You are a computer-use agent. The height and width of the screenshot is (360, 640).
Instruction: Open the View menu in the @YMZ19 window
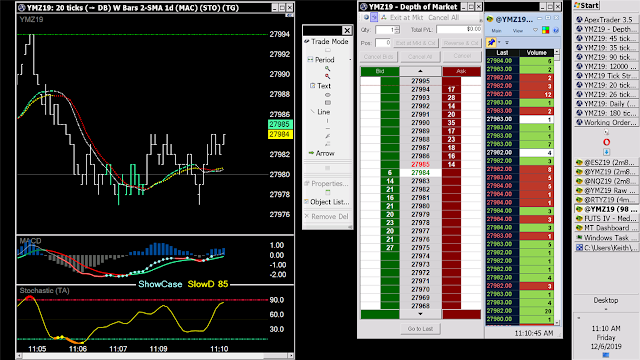point(518,31)
